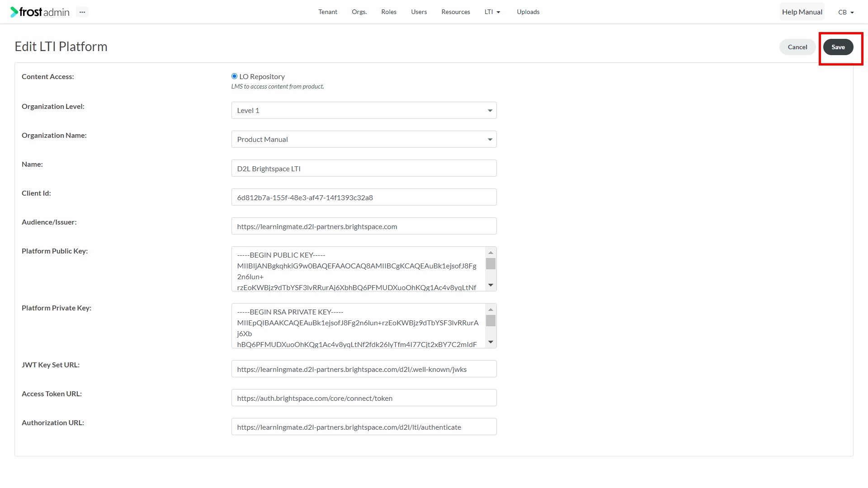This screenshot has height=488, width=868.
Task: Click the Content Access label
Action: point(48,76)
